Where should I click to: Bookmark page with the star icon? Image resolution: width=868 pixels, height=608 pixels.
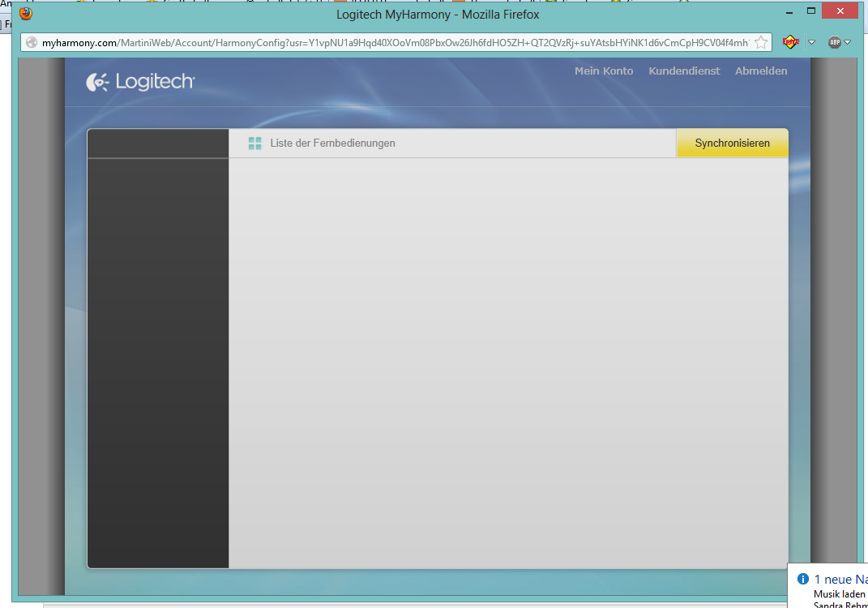click(761, 43)
